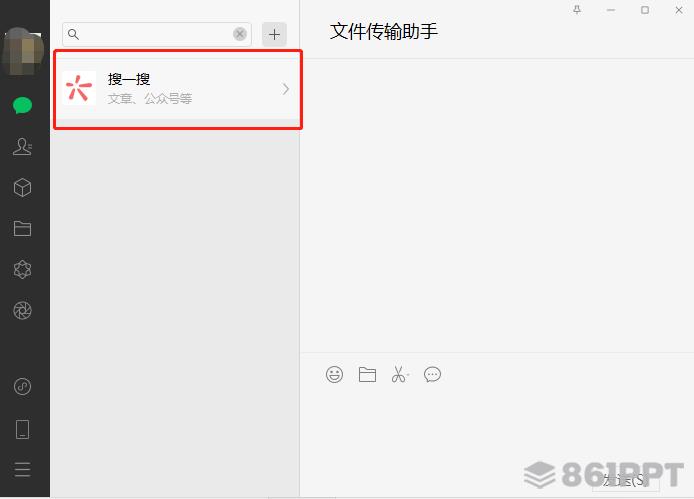Image resolution: width=694 pixels, height=499 pixels.
Task: Open Moments aperture icon in sidebar
Action: coord(22,310)
